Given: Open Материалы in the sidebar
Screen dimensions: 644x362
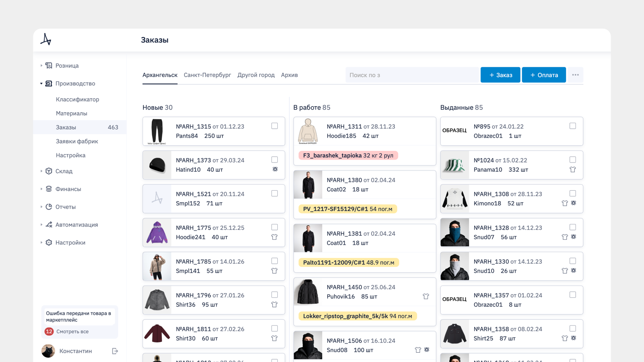Looking at the screenshot, I should [72, 113].
